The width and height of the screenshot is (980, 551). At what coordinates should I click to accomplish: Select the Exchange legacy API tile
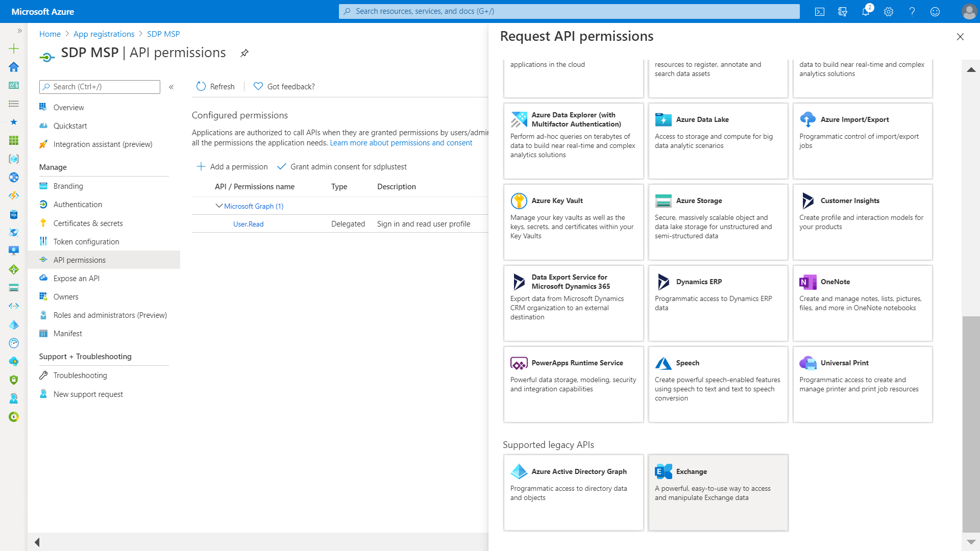[718, 492]
